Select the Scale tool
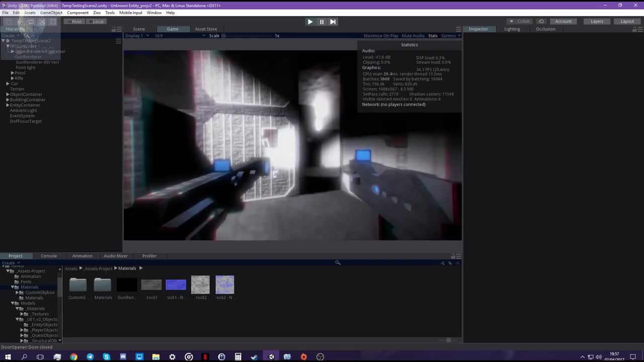 pos(42,22)
